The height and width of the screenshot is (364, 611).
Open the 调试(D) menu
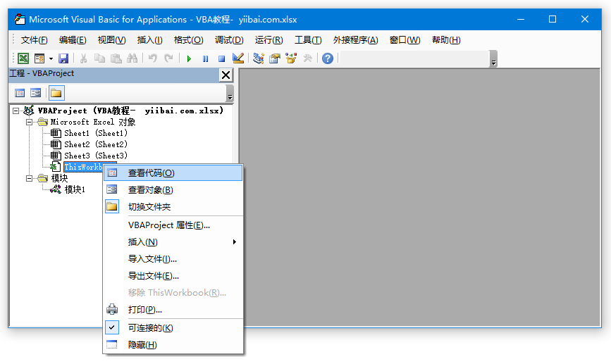coord(229,40)
